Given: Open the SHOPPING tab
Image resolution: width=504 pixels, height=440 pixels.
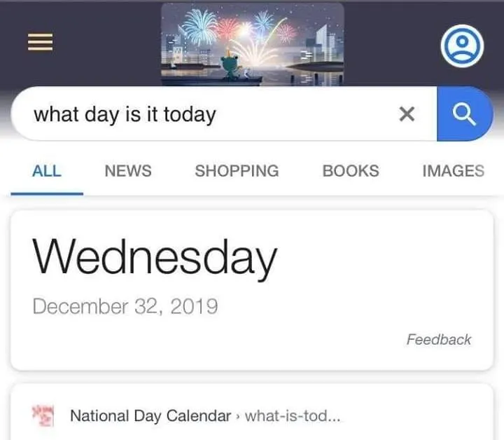Looking at the screenshot, I should tap(237, 171).
